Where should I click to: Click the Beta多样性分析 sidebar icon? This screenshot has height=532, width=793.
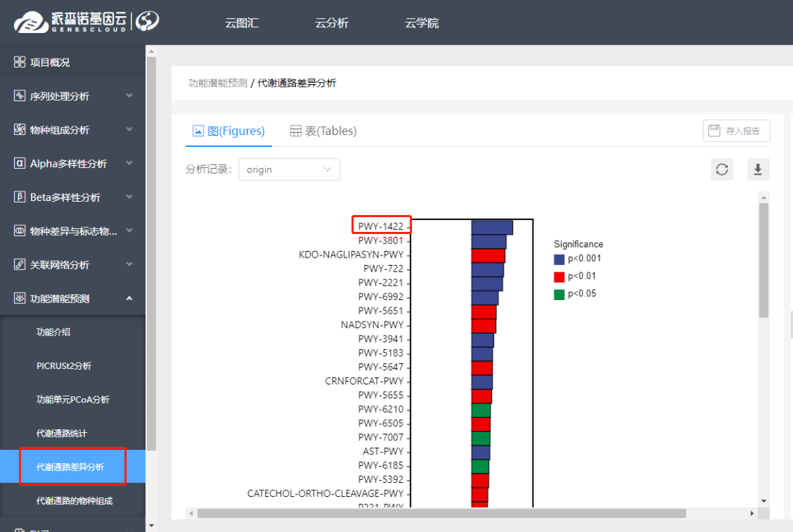[x=20, y=197]
